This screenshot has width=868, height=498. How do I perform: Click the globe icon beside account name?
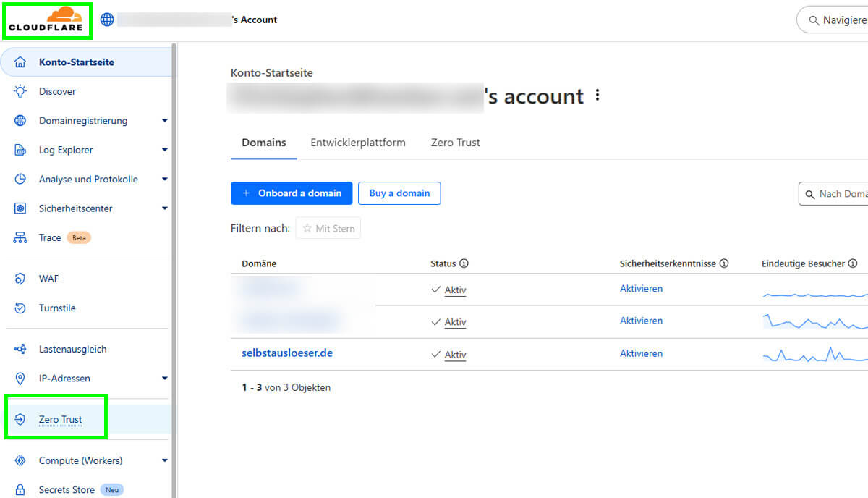pos(107,20)
